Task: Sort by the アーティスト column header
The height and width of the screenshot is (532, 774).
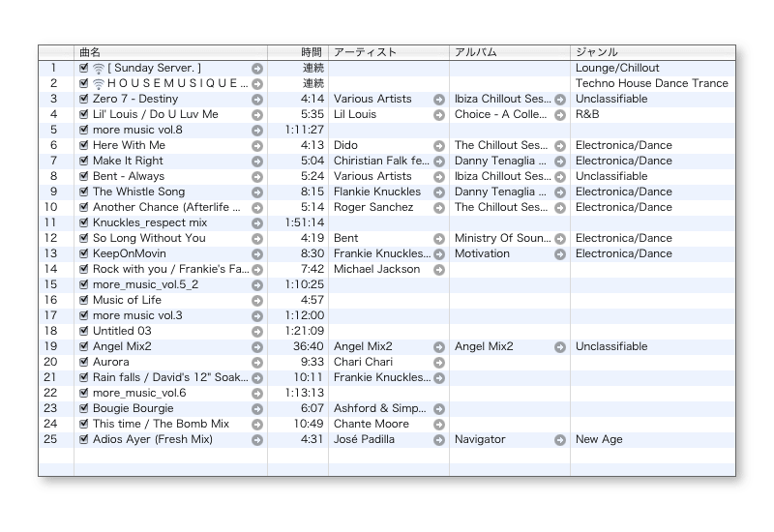Action: 389,52
